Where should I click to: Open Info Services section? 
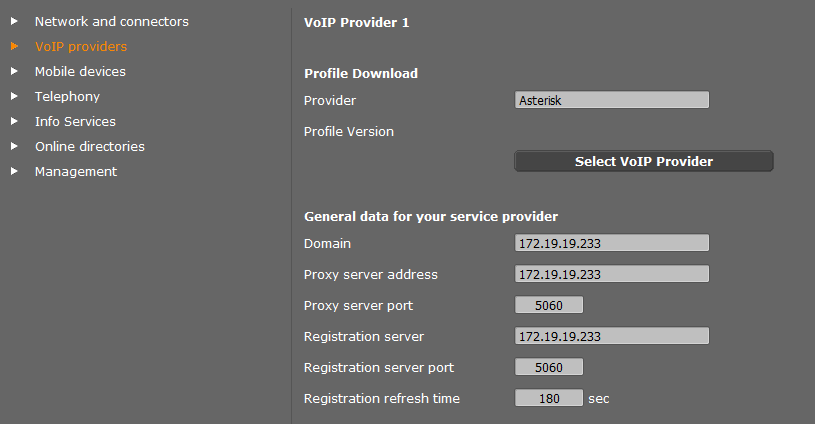[75, 121]
